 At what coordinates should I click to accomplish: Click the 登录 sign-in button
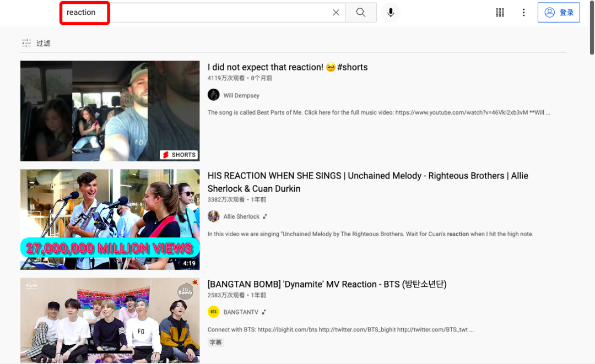(559, 13)
